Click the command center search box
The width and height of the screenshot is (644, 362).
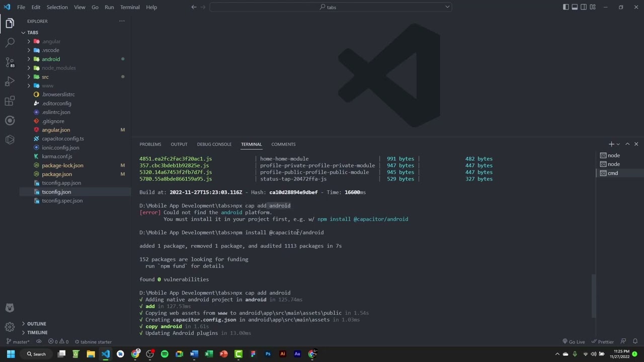click(331, 7)
